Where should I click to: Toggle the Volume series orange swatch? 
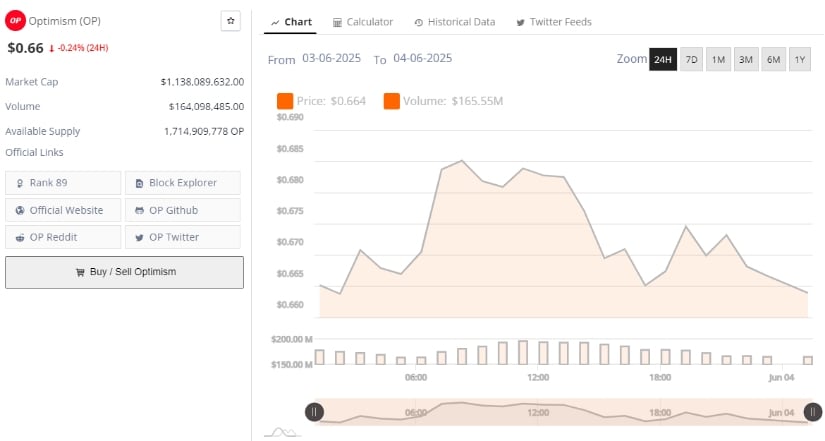[391, 101]
